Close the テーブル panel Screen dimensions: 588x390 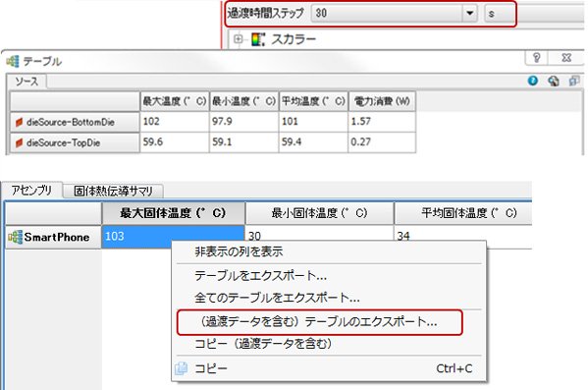click(x=566, y=58)
